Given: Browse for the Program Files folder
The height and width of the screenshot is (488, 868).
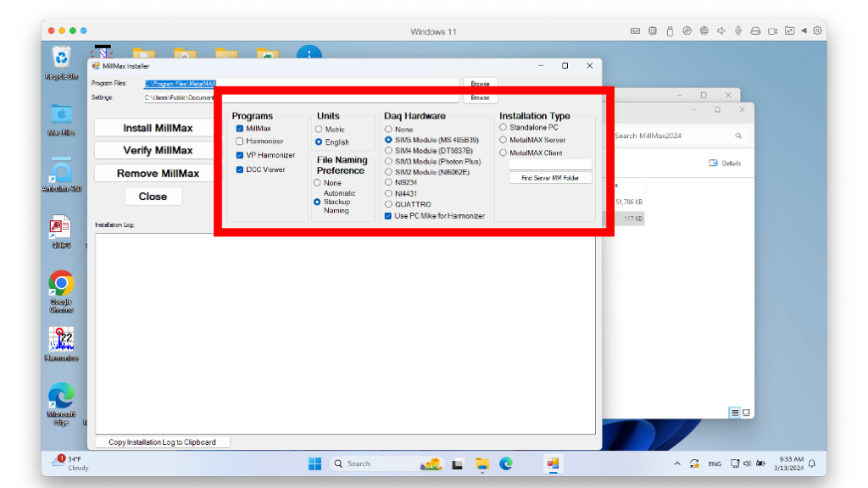Looking at the screenshot, I should [x=480, y=84].
